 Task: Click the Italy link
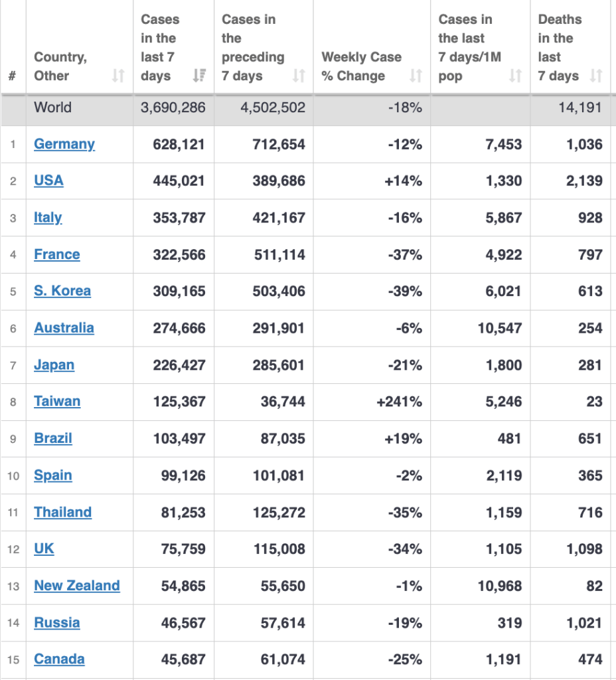(48, 218)
